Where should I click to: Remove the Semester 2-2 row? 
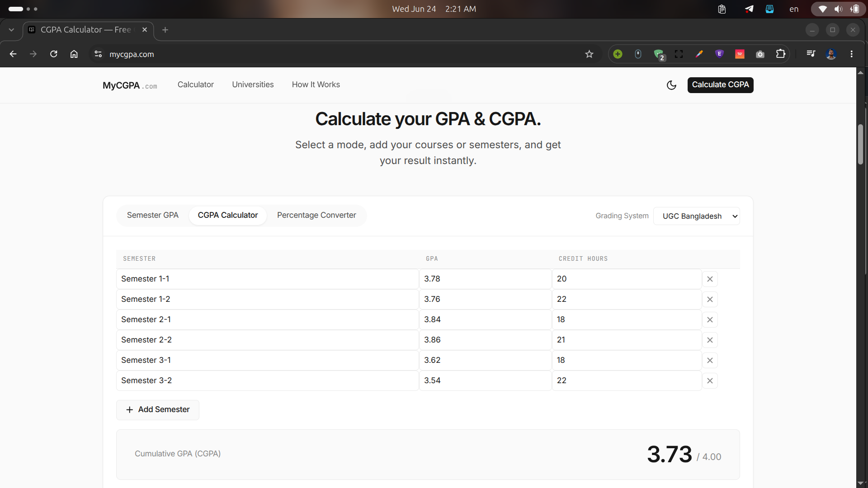pyautogui.click(x=710, y=340)
